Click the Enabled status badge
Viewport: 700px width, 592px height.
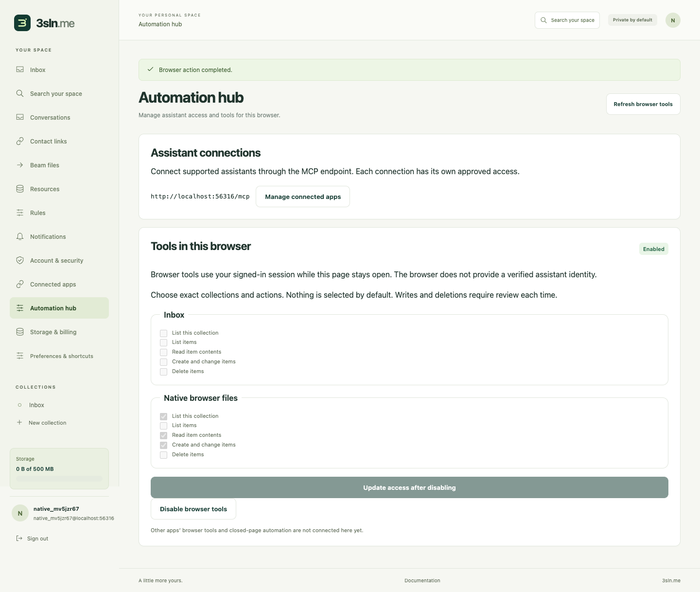654,249
